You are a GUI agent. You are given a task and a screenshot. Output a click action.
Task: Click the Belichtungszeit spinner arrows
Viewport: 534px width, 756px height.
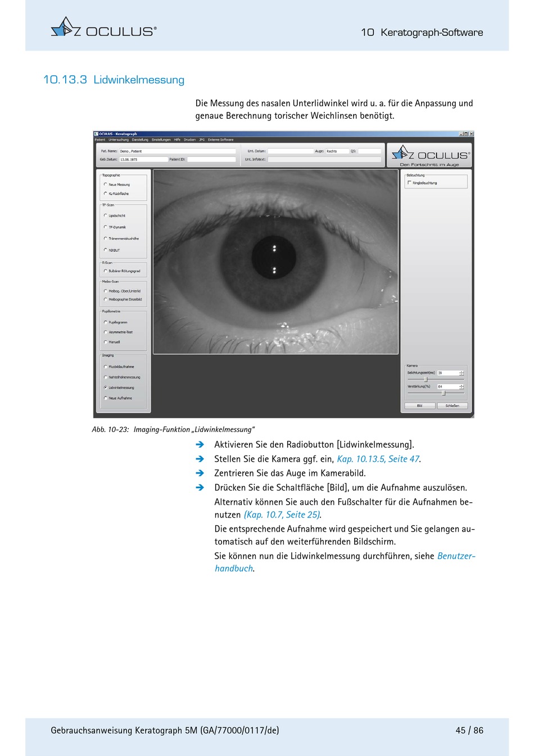point(462,373)
